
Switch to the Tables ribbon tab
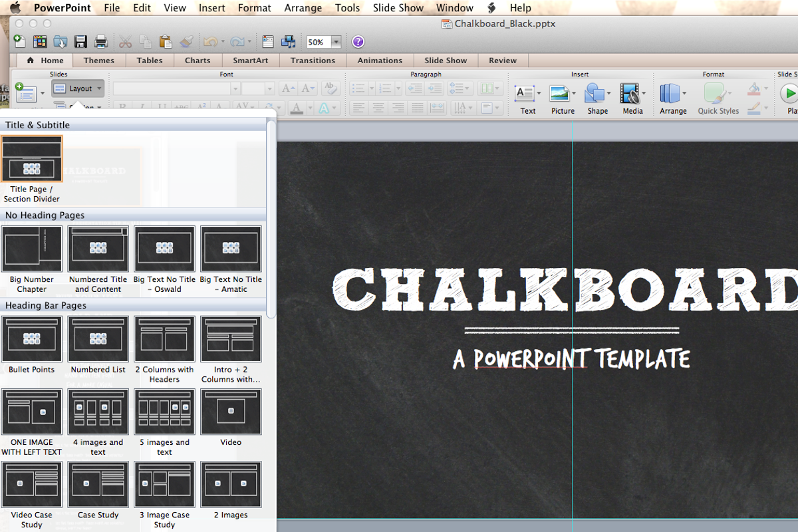coord(150,61)
